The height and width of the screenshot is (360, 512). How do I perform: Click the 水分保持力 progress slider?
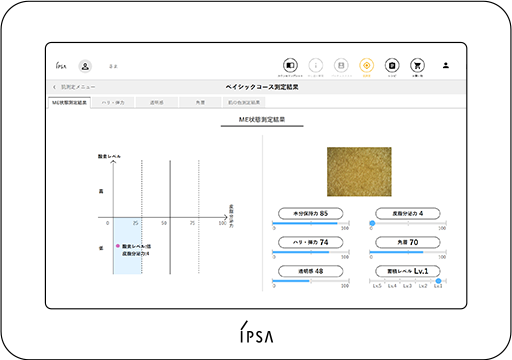pyautogui.click(x=311, y=223)
